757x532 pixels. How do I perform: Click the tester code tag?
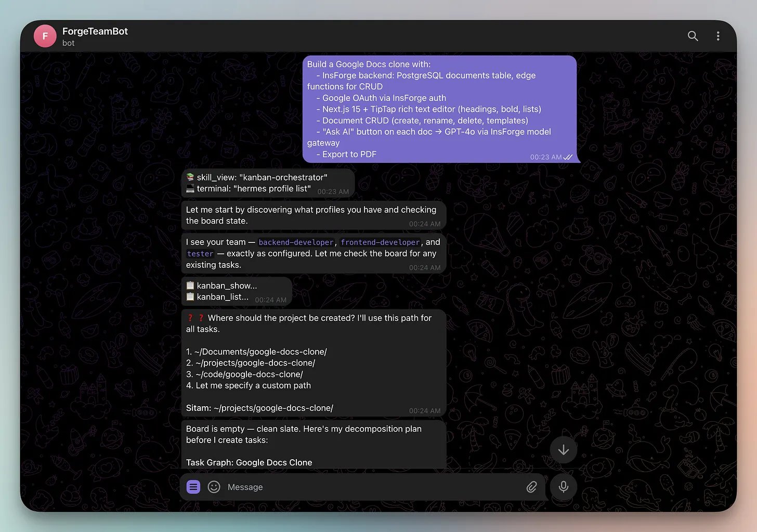click(200, 254)
